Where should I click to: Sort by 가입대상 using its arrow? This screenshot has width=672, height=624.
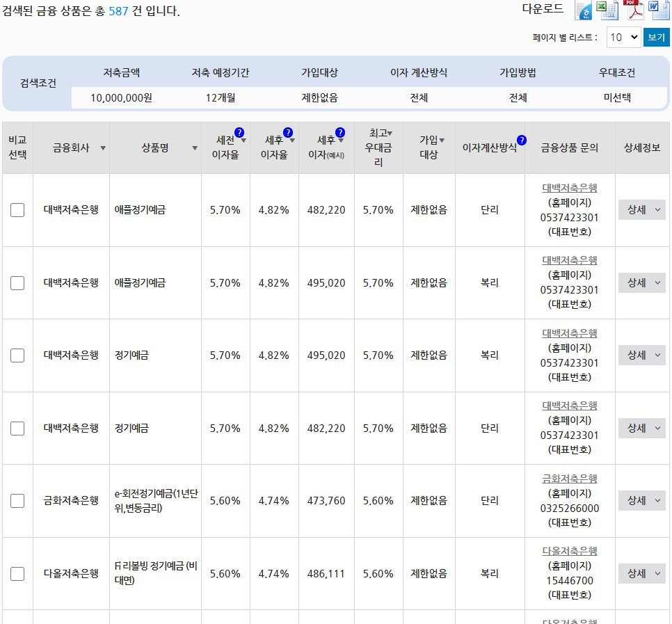point(442,140)
